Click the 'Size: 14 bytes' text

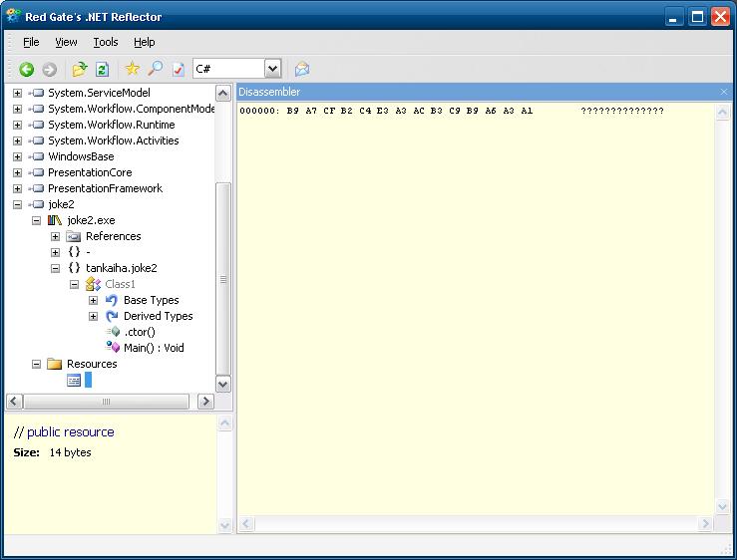[52, 453]
